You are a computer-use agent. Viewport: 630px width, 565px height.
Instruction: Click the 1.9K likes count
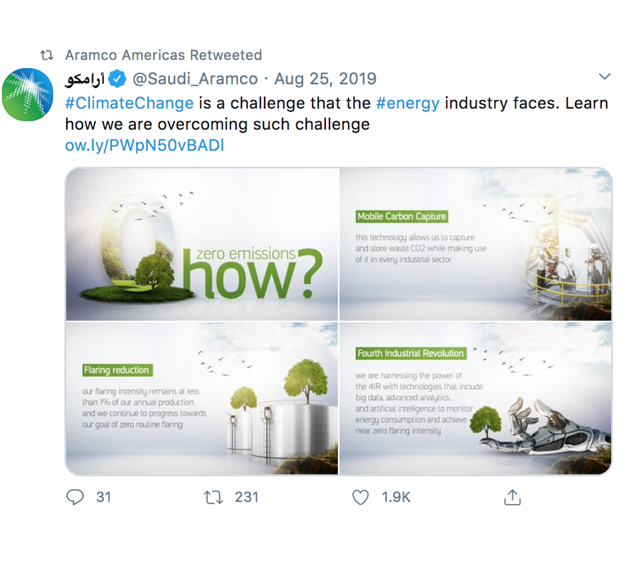(x=396, y=497)
